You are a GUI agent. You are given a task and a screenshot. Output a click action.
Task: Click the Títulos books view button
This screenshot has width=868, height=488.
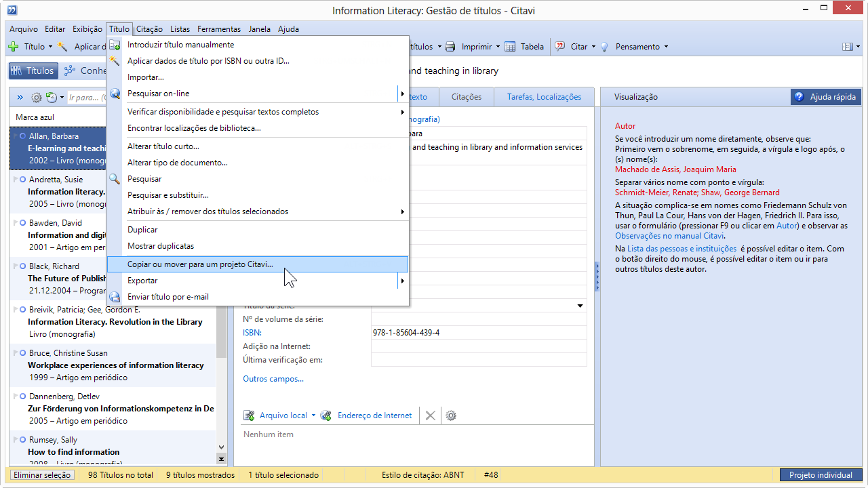pyautogui.click(x=32, y=70)
